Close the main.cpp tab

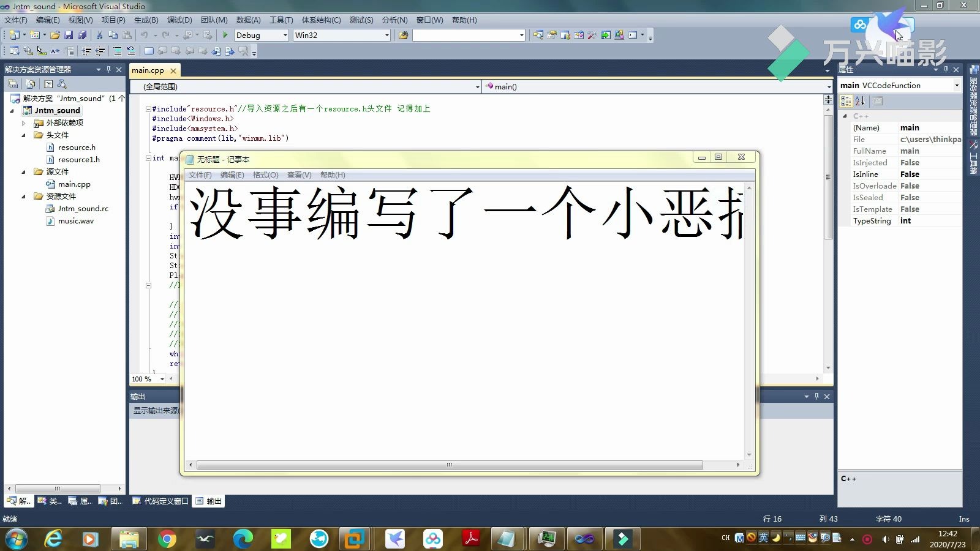173,70
